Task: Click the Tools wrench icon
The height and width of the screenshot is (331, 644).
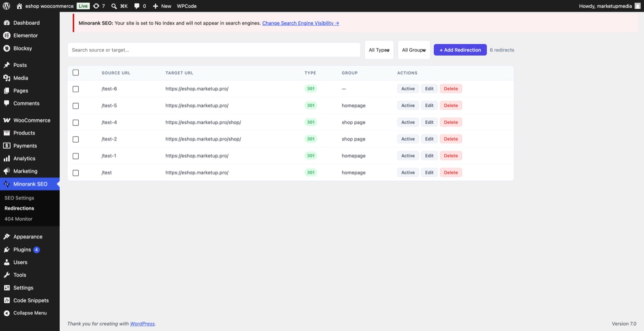Action: pyautogui.click(x=6, y=275)
